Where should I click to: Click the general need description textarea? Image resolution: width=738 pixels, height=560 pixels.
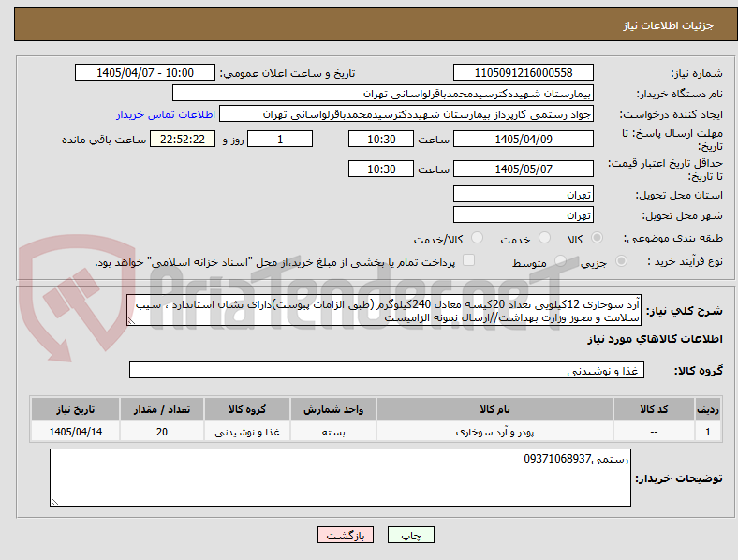pos(384,311)
